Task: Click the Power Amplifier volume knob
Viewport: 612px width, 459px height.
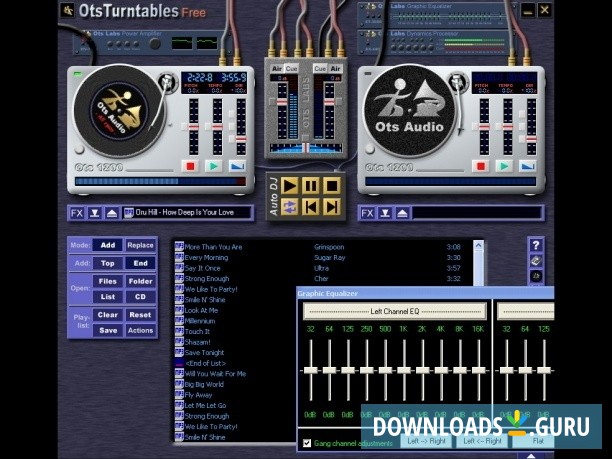Action: [155, 44]
